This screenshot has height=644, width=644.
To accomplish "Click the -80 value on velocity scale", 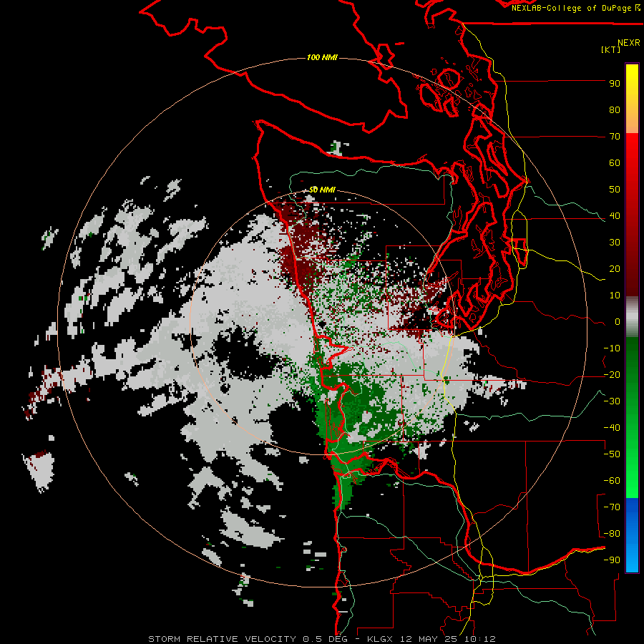I will point(612,534).
